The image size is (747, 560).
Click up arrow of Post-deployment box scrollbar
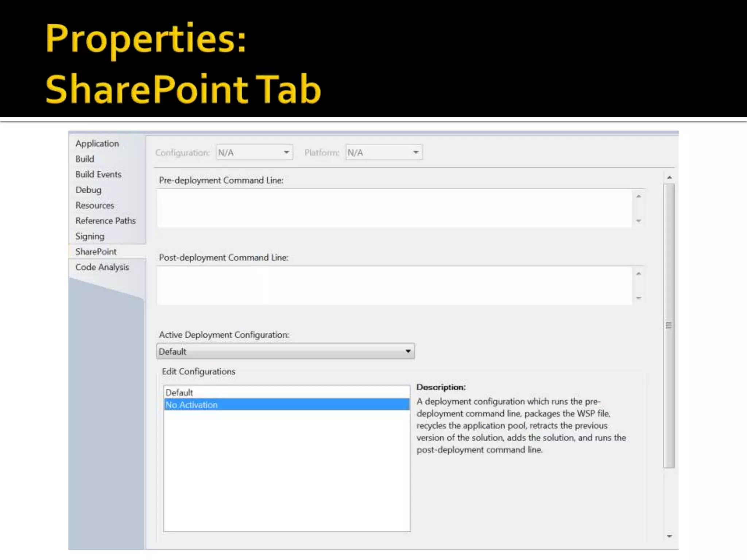(x=639, y=274)
